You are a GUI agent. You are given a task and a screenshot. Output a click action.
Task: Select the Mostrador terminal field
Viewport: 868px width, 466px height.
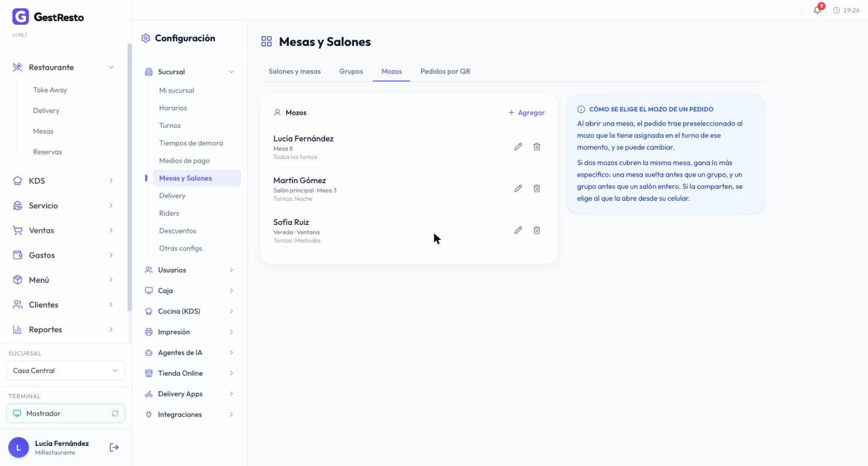click(65, 414)
